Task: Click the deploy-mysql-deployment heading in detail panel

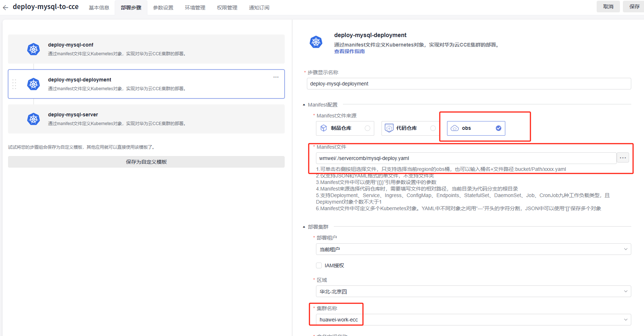Action: pos(370,35)
